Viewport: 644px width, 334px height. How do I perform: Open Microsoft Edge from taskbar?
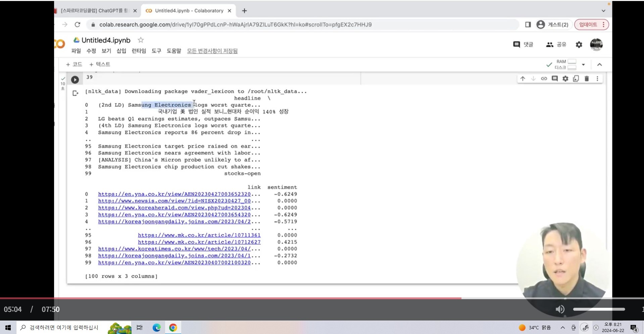(x=156, y=327)
